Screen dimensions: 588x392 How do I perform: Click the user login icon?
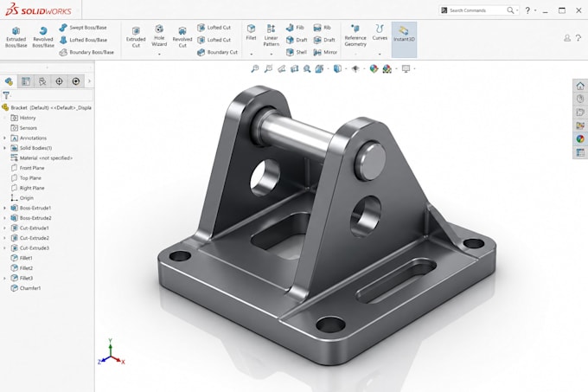coord(567,38)
